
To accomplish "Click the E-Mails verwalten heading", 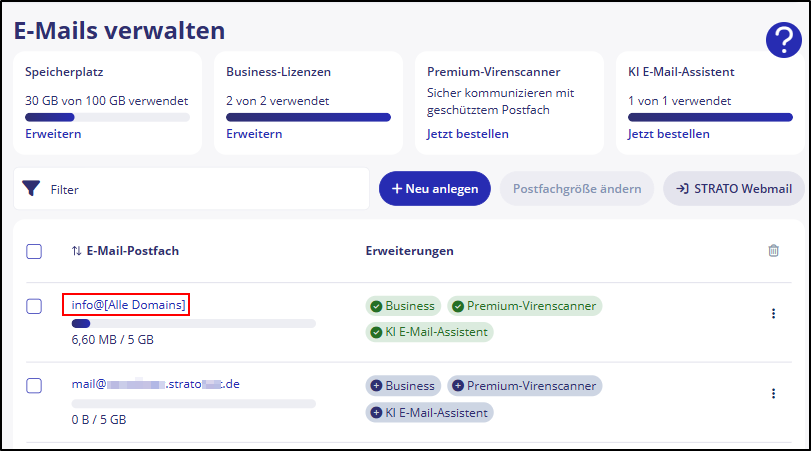I will 119,31.
